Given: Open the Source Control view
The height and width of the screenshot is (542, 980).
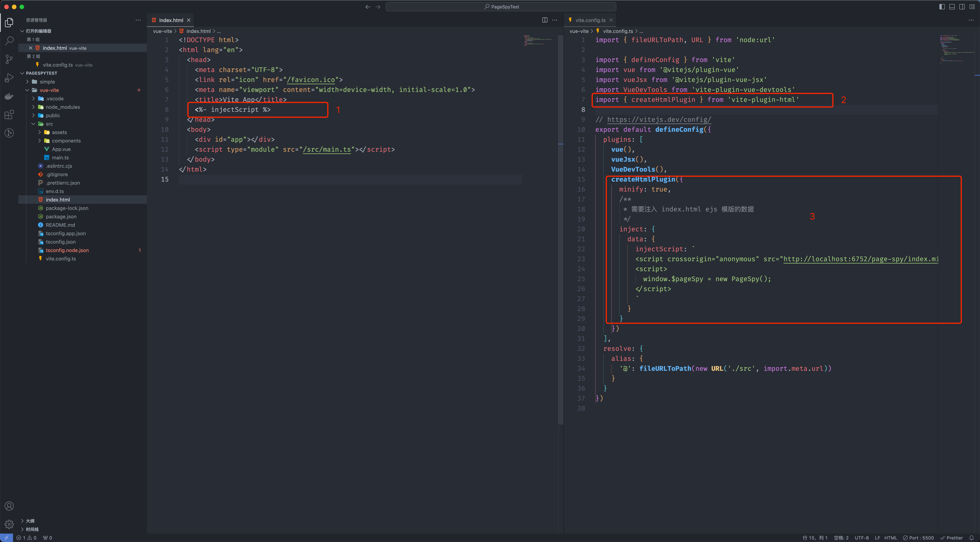Looking at the screenshot, I should pyautogui.click(x=9, y=59).
